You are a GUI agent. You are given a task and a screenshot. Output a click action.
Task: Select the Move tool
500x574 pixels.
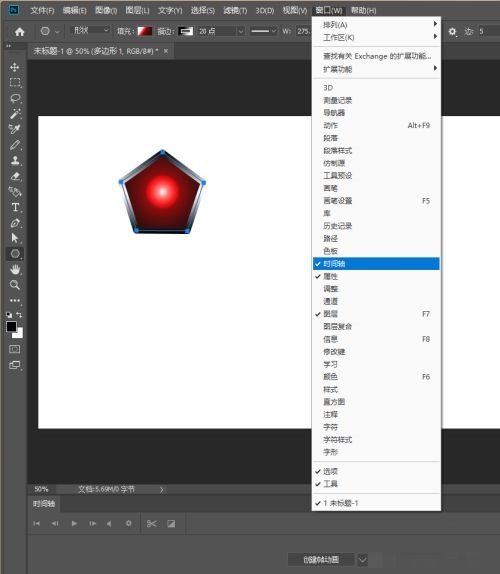(15, 67)
